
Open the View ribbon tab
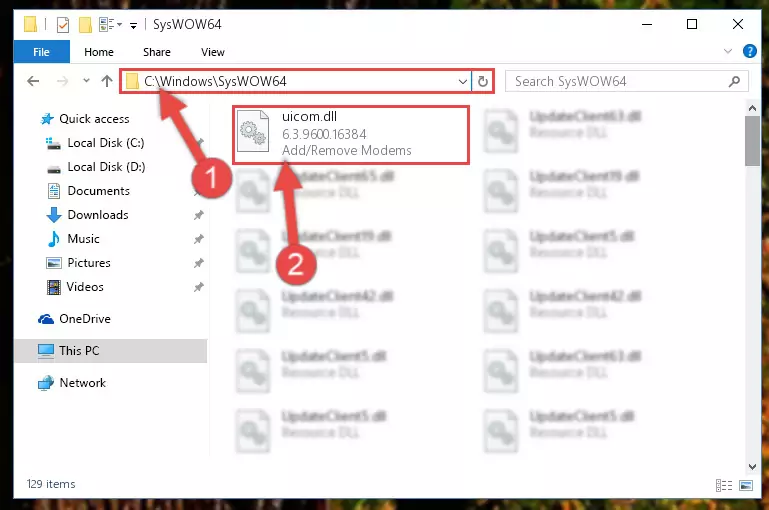(212, 52)
